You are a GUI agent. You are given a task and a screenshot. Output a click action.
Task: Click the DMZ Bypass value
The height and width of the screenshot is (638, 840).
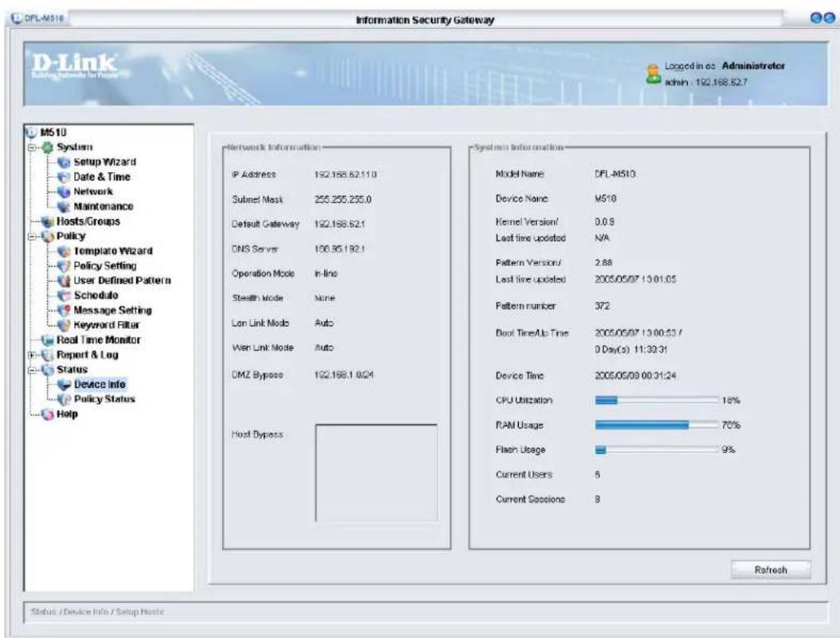[x=344, y=375]
